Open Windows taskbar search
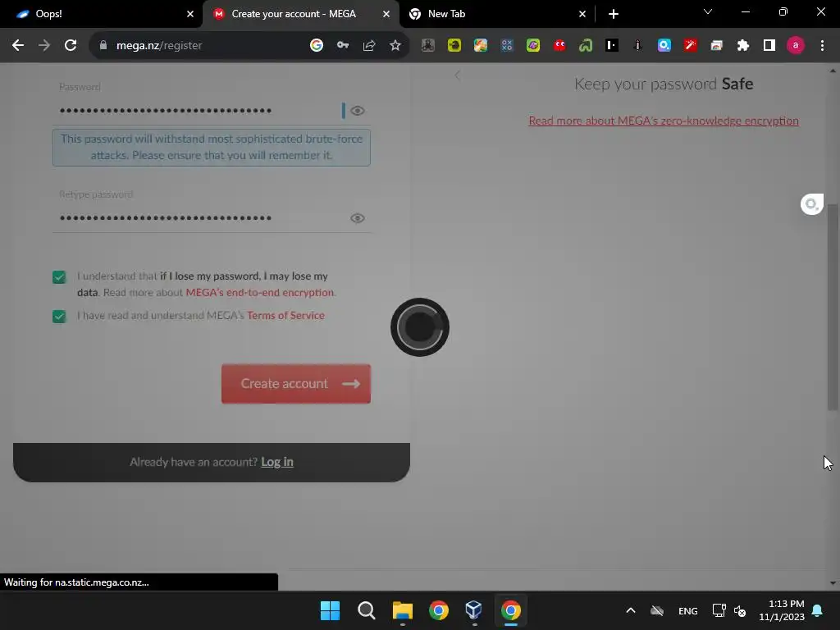 coord(367,610)
